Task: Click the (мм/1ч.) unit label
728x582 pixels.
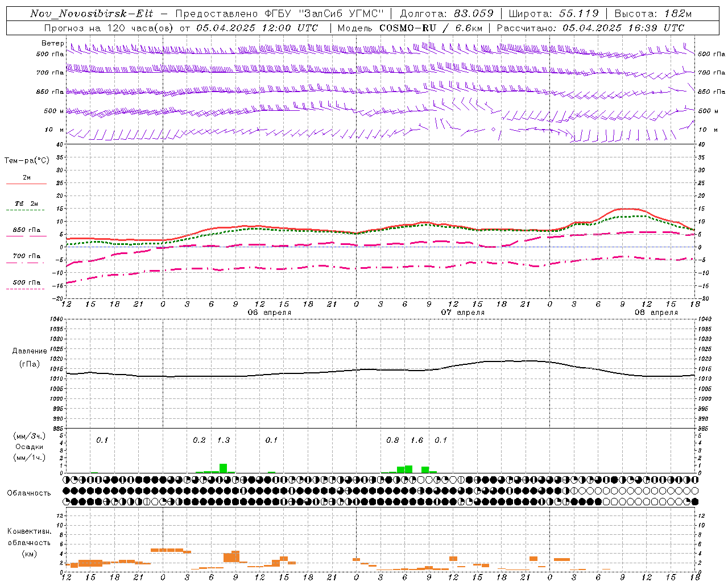Action: point(30,458)
